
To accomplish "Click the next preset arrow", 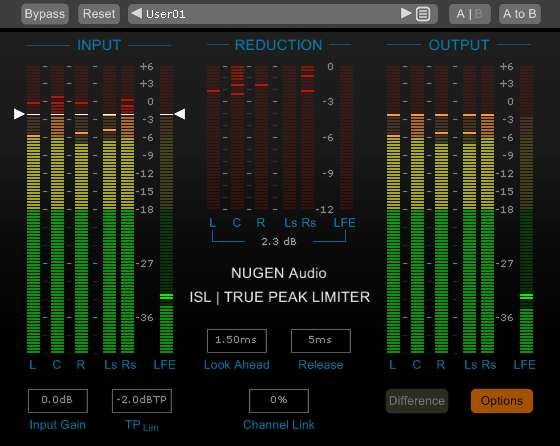I will click(406, 14).
